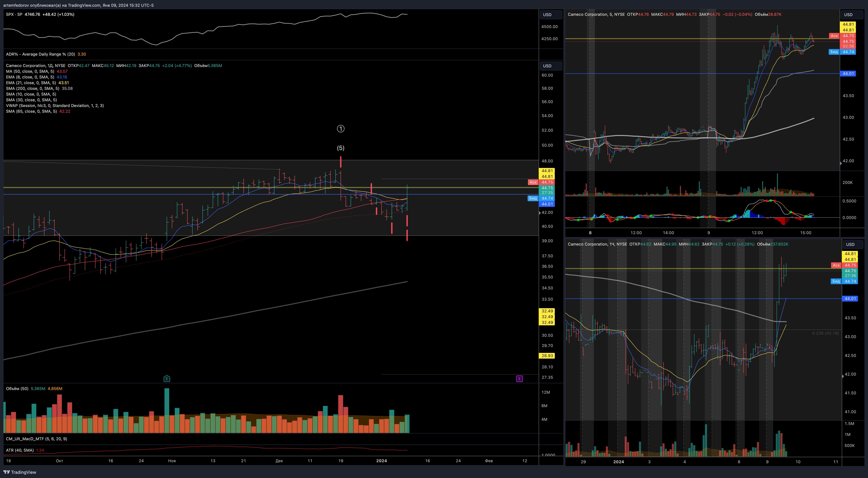
Task: Click the SPX · SP symbol legend
Action: pos(14,14)
